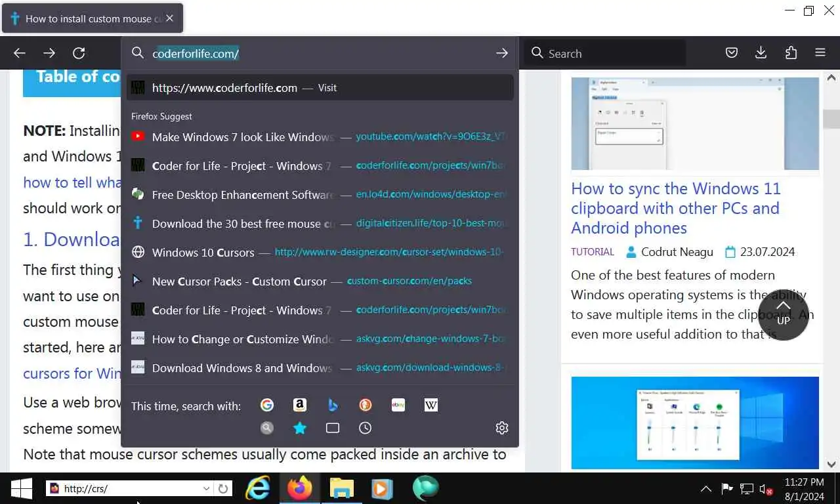Search this time with eBay
840x504 pixels.
398,406
